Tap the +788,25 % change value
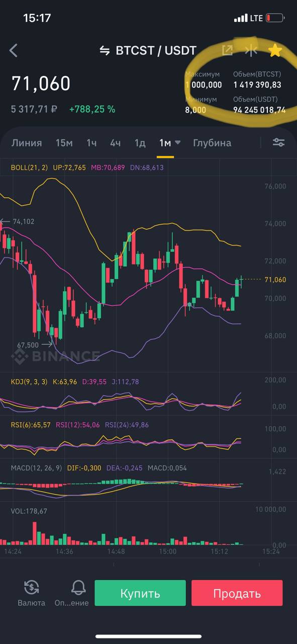Screen dimensions: 297x644 coord(92,109)
